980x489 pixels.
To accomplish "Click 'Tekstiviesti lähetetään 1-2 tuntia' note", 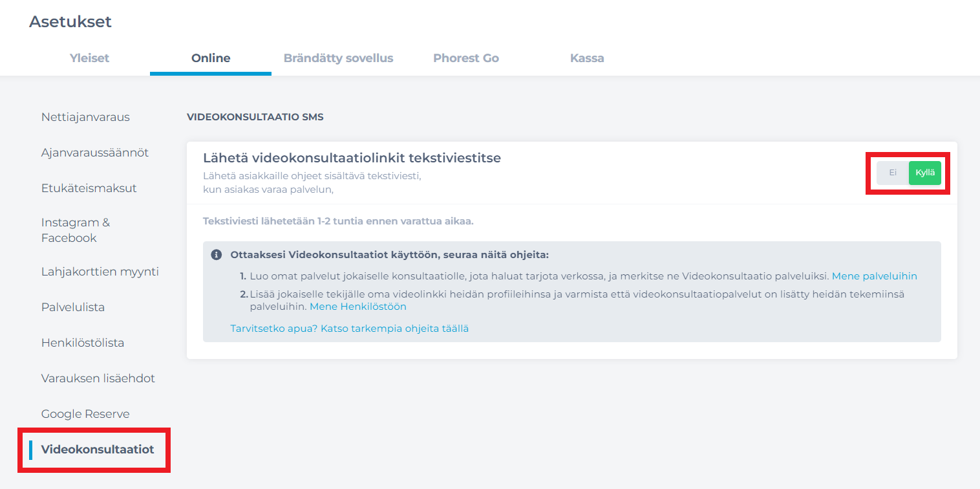I will click(338, 221).
